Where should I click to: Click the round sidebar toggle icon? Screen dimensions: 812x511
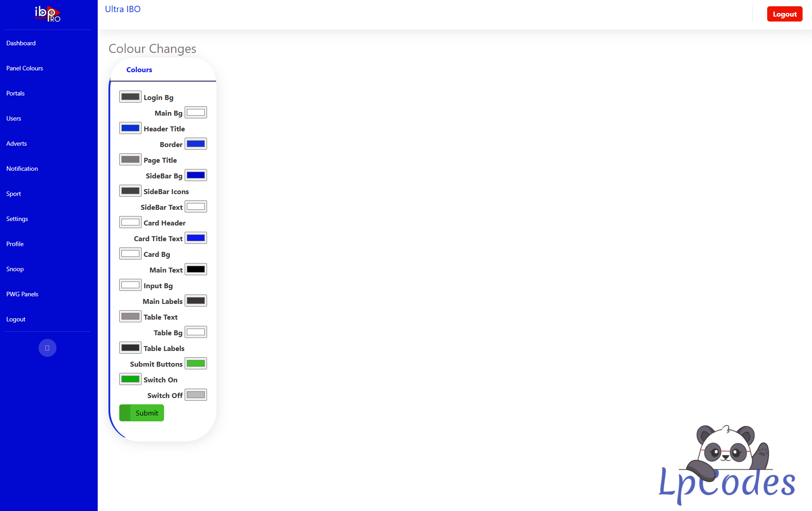tap(48, 348)
